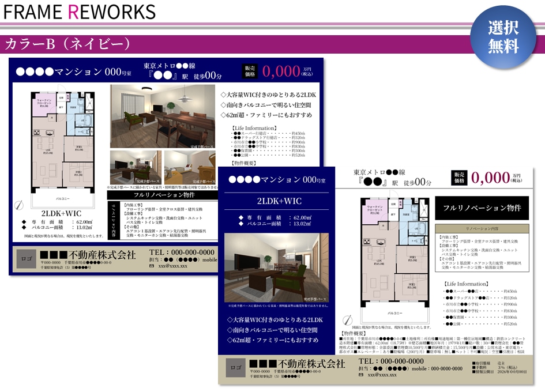Screen dimensions: 545x392
Task: Open the small TV living room render, back flyer
Action: coord(136,168)
